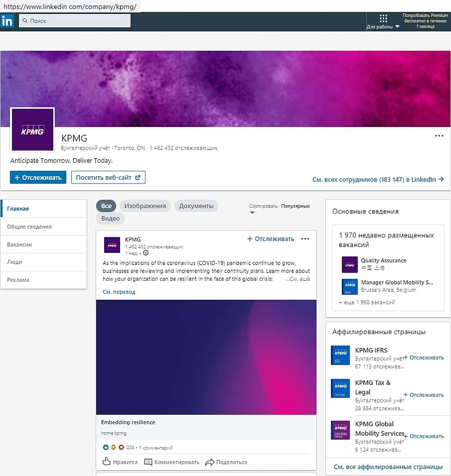Follow the KPMG Tax & Legal page
Viewport: 451px width, 476px height.
coord(423,395)
